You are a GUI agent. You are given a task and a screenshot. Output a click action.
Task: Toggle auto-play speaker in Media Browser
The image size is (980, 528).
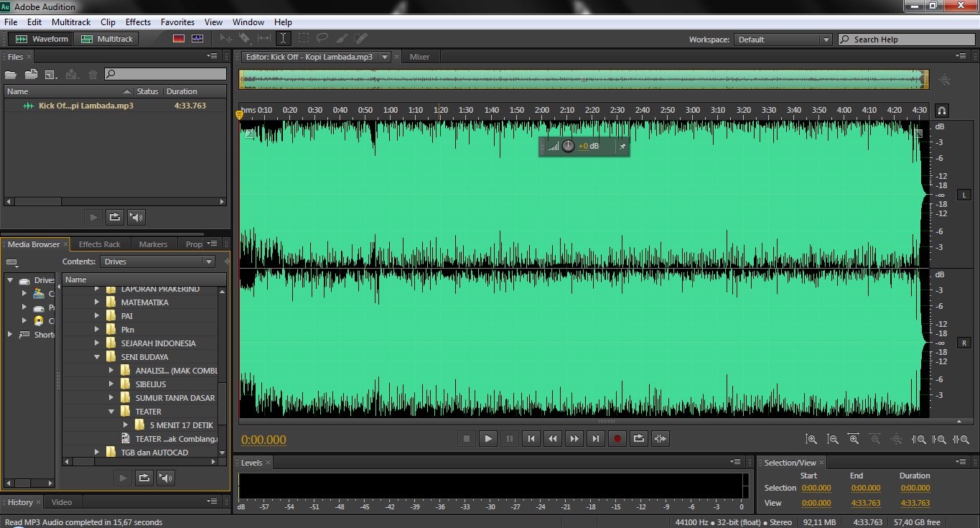[167, 478]
